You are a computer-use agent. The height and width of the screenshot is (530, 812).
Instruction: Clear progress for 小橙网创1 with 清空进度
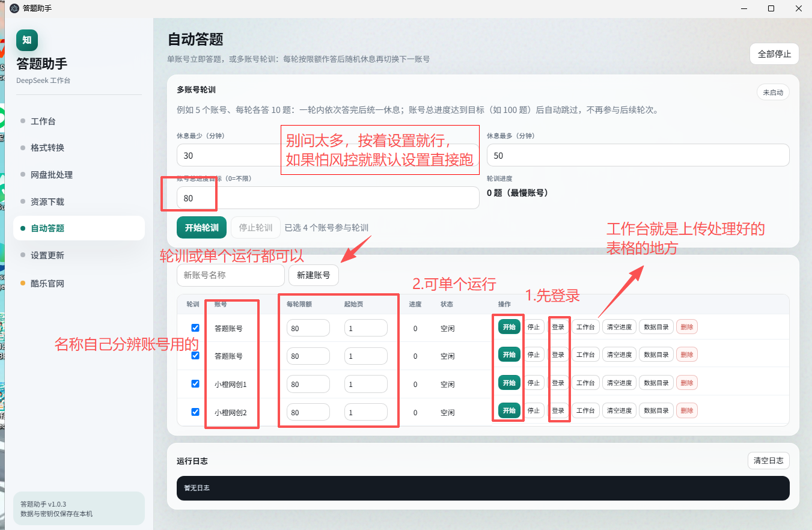point(619,383)
